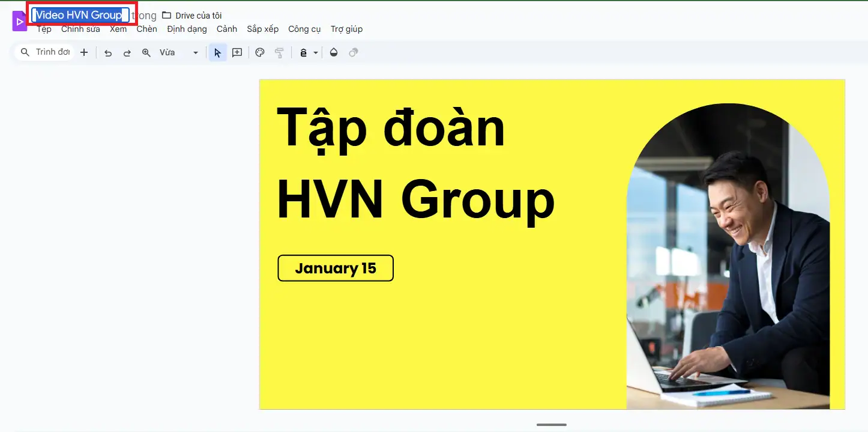Open the Tệp menu
868x432 pixels.
[x=44, y=29]
